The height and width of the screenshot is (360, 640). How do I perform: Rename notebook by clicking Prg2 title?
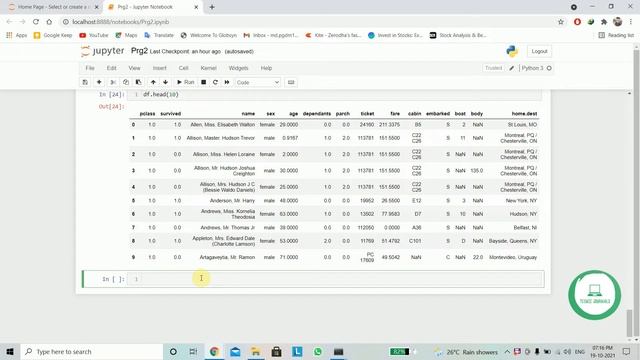coord(139,51)
